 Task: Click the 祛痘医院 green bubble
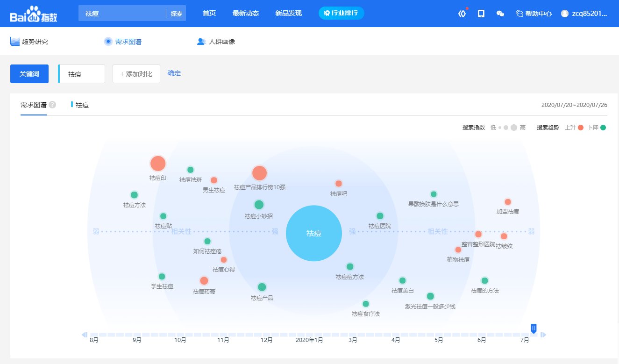pos(380,216)
